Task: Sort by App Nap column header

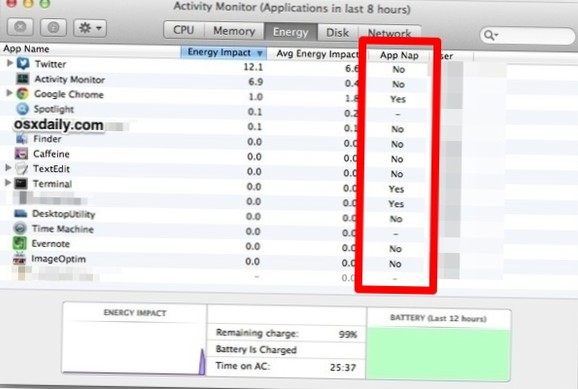Action: pyautogui.click(x=399, y=55)
